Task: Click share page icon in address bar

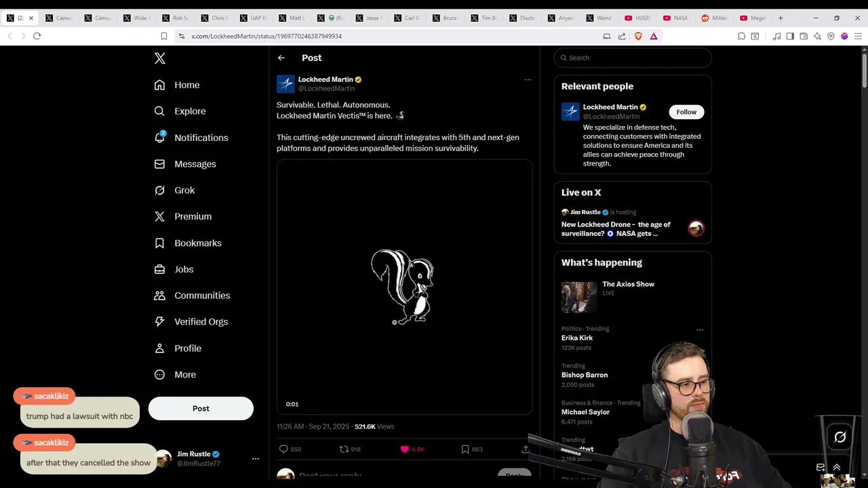Action: [622, 36]
